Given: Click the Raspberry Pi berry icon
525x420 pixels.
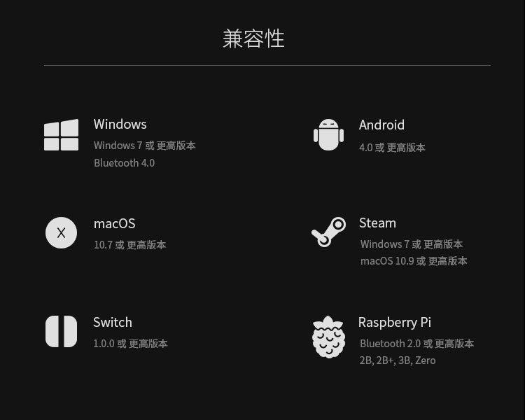Looking at the screenshot, I should pyautogui.click(x=328, y=337).
